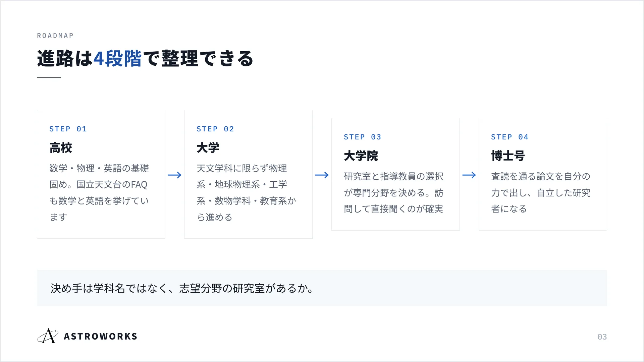Click the paragraph starting with 天文学科に限らず

pyautogui.click(x=247, y=193)
